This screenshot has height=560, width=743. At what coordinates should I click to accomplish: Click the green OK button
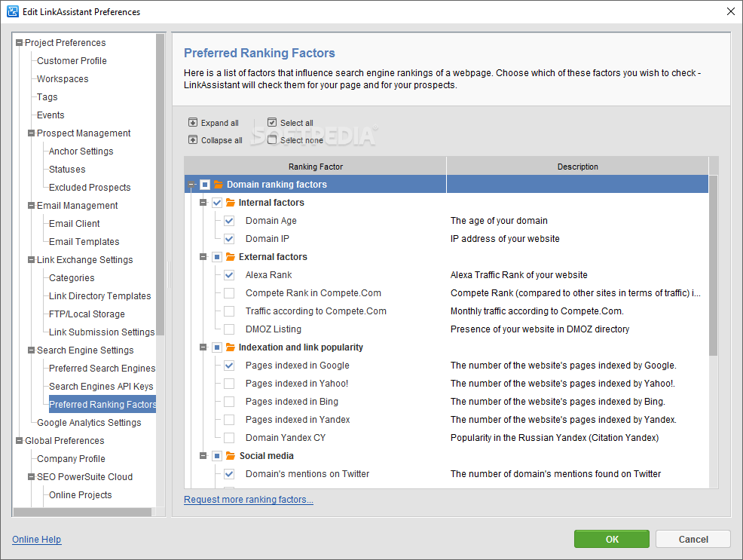coord(612,539)
